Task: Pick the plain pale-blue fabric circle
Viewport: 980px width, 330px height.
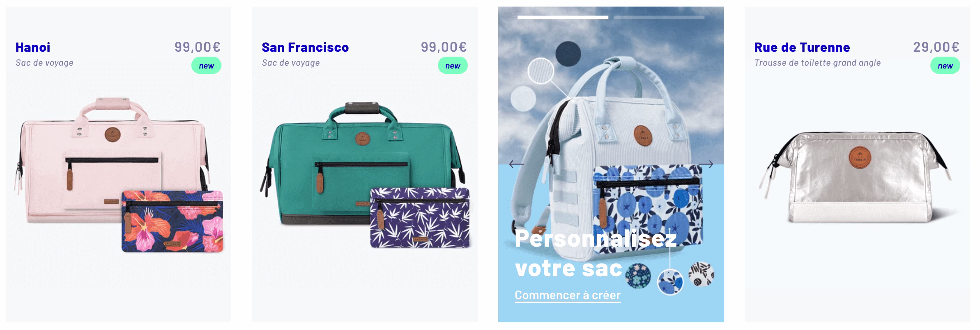Action: [x=523, y=99]
